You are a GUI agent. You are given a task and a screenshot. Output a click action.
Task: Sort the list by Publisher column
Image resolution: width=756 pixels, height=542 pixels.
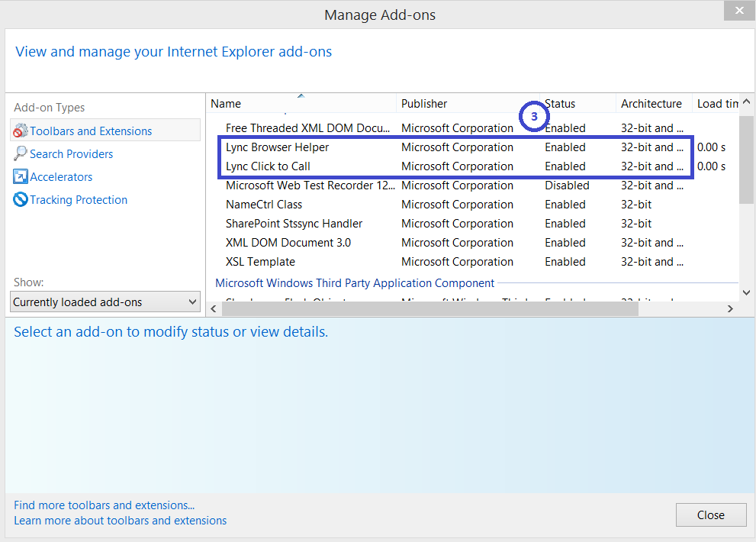tap(423, 103)
